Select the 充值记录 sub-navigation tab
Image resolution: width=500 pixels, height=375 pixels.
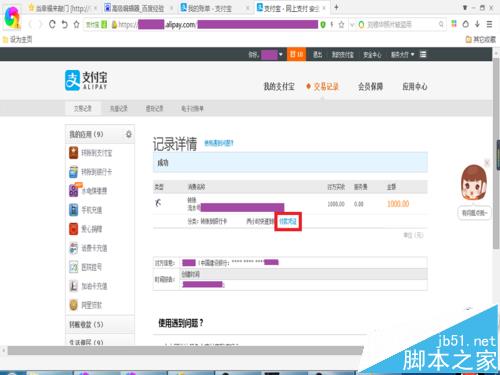119,108
